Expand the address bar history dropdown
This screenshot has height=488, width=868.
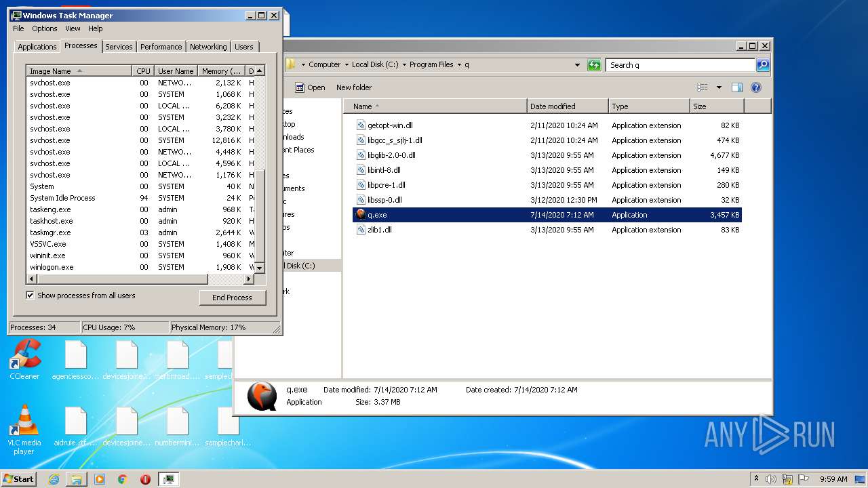coord(577,65)
